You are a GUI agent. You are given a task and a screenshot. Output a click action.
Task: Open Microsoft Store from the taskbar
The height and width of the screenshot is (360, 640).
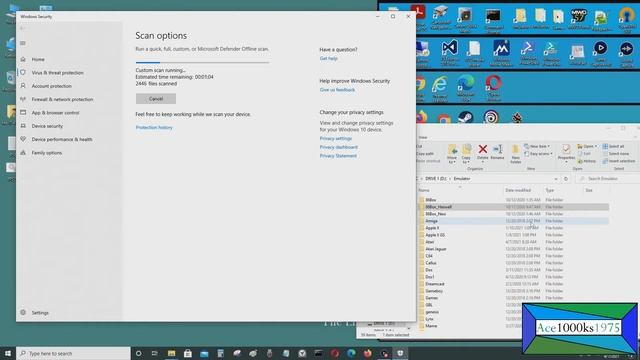[x=188, y=353]
